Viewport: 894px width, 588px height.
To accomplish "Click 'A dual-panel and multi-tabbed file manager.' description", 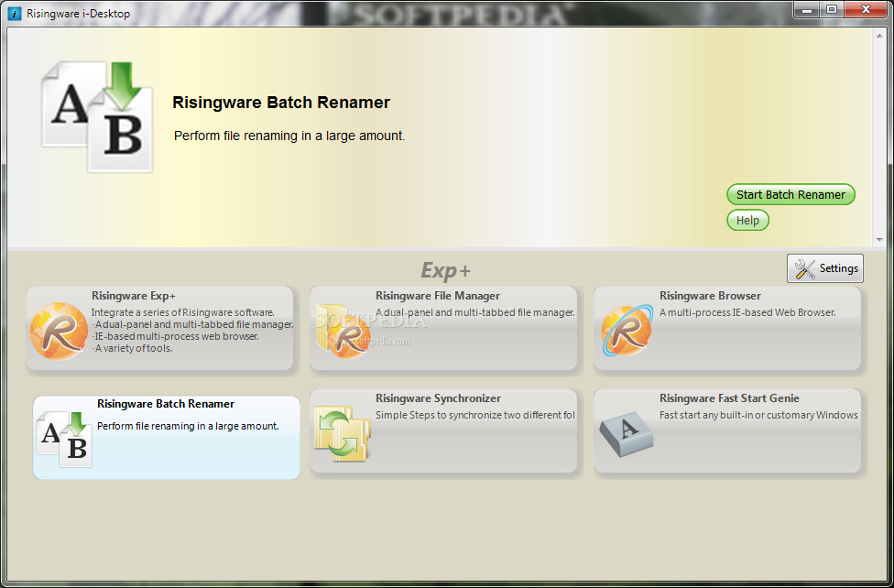I will pos(474,312).
